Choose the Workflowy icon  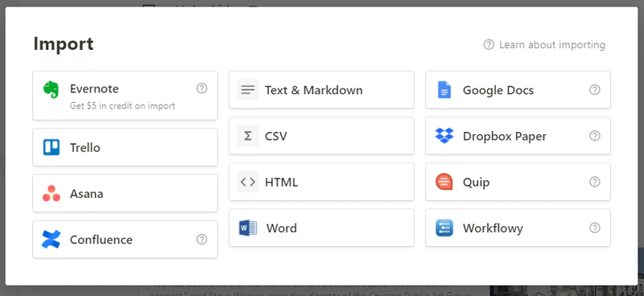pos(444,228)
